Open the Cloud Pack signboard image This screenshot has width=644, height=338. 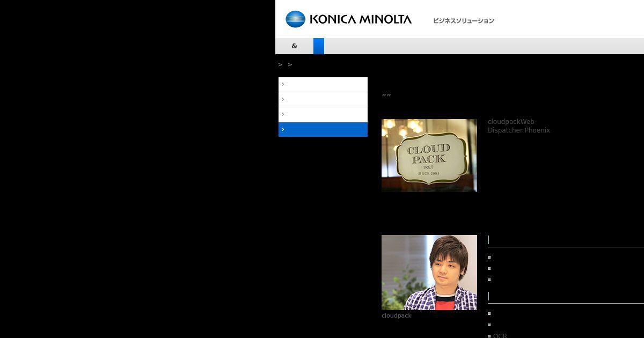click(x=429, y=156)
